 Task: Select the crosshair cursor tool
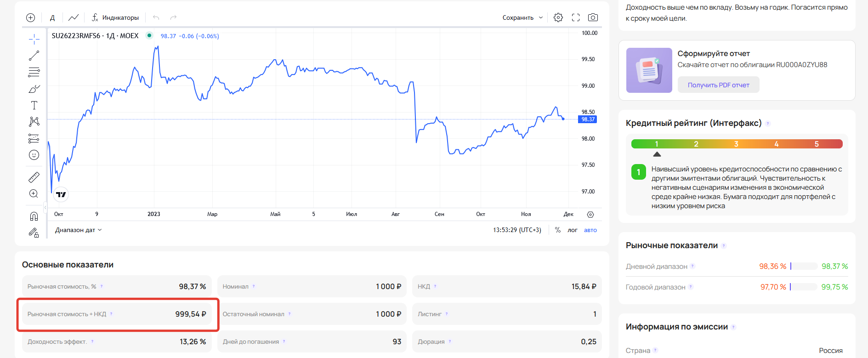click(34, 40)
